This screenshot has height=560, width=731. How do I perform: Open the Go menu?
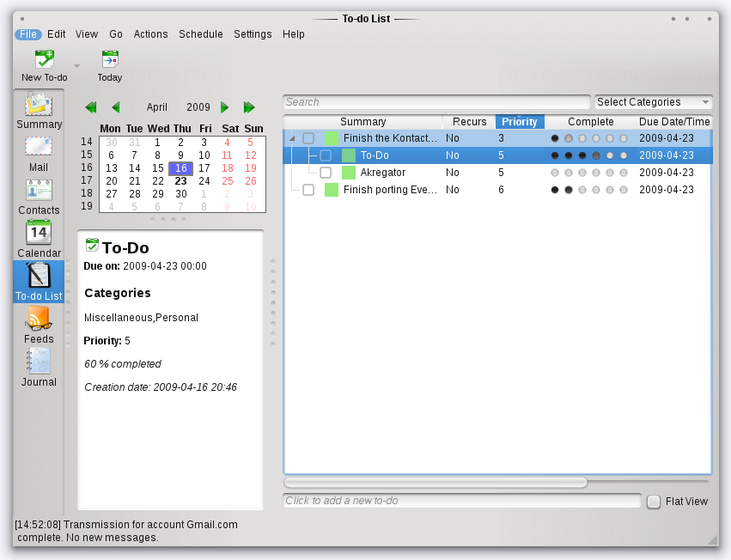click(116, 34)
